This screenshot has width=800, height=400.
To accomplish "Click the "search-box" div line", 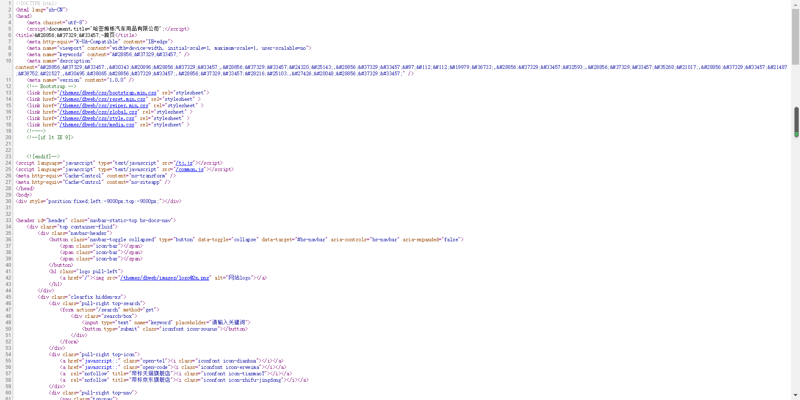I will click(x=101, y=316).
